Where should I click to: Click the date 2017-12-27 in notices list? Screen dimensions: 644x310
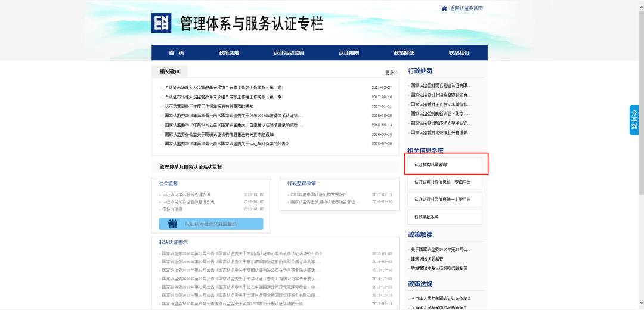382,88
